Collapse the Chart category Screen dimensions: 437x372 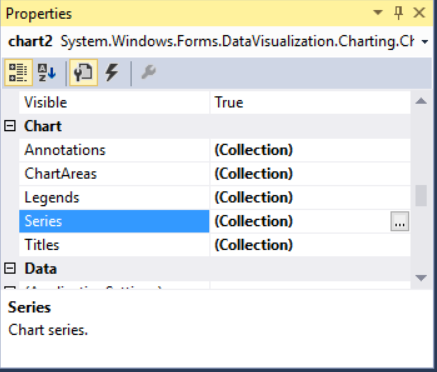[10, 126]
